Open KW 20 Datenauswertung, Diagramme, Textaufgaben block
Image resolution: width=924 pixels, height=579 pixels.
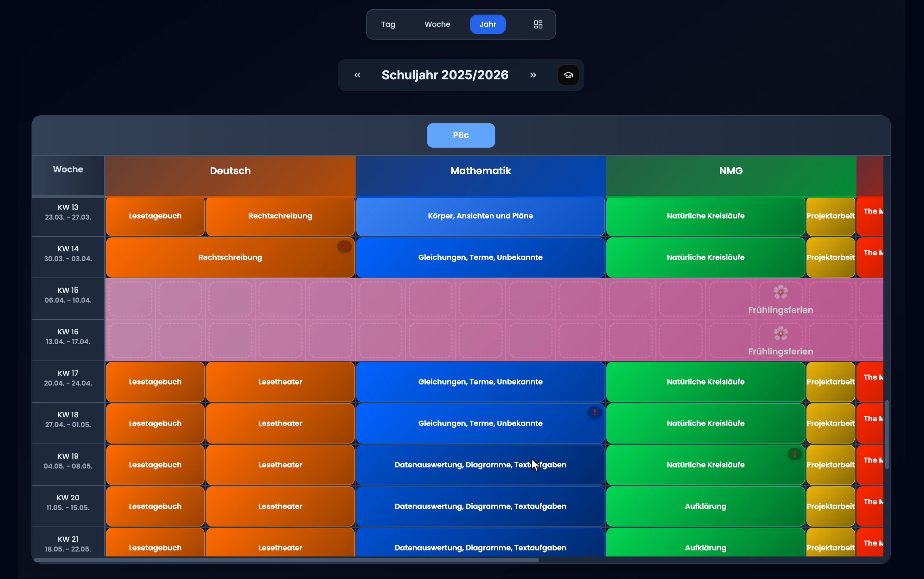[481, 506]
